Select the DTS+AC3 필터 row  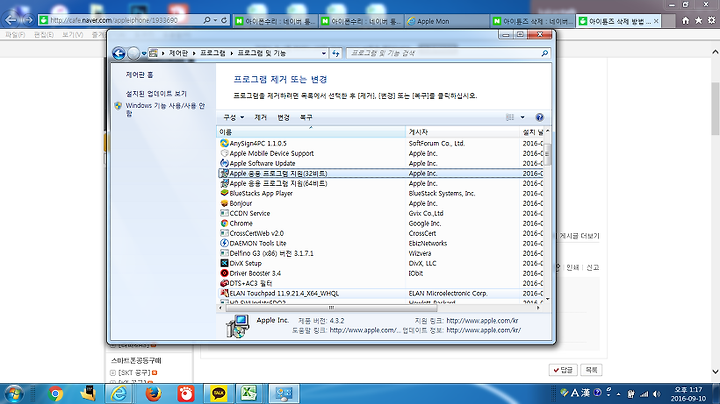(x=380, y=283)
